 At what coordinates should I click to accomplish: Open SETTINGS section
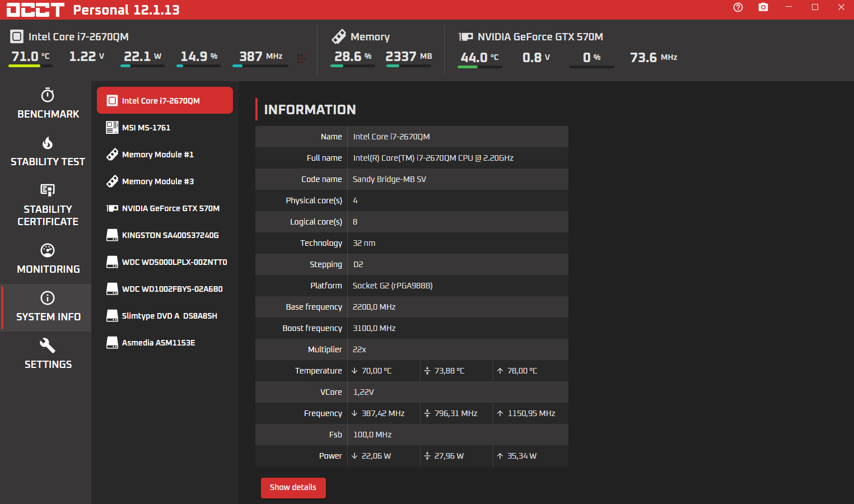(x=48, y=354)
